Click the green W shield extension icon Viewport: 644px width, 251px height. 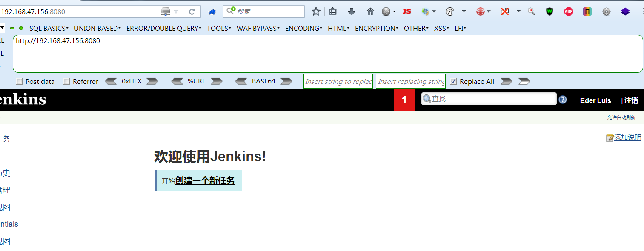[550, 11]
